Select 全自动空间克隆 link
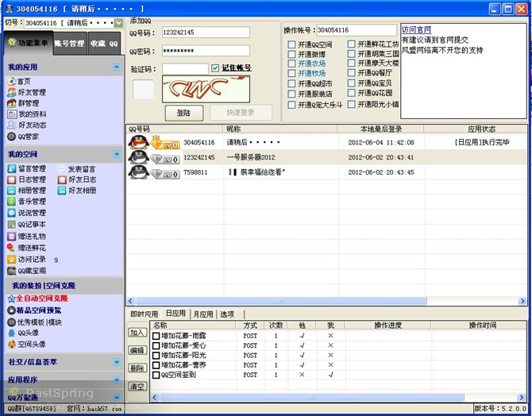This screenshot has height=416, width=532. [42, 299]
